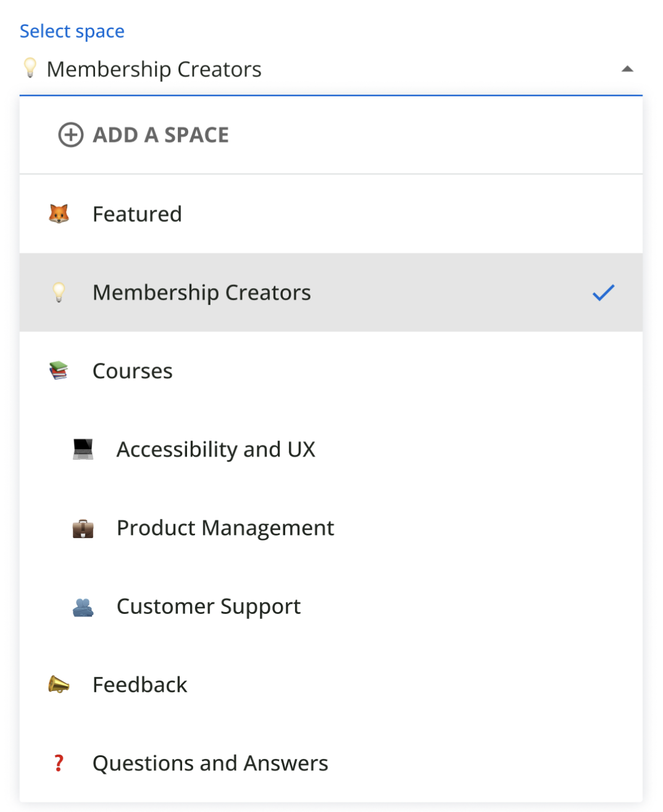
Task: Select the Customer Support space
Action: tap(209, 607)
